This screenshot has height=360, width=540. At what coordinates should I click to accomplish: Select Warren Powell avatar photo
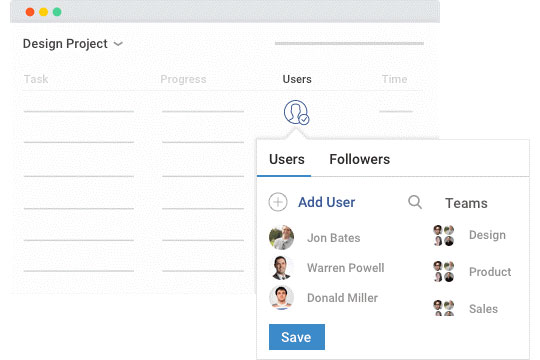pyautogui.click(x=281, y=268)
